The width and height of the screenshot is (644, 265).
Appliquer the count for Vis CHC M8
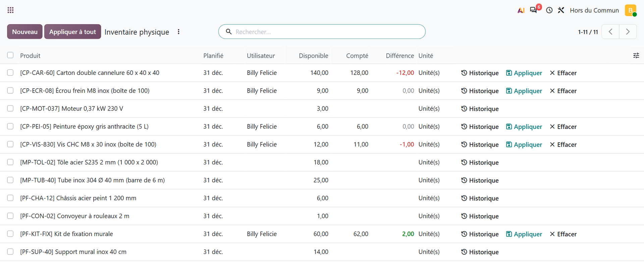[x=524, y=144]
